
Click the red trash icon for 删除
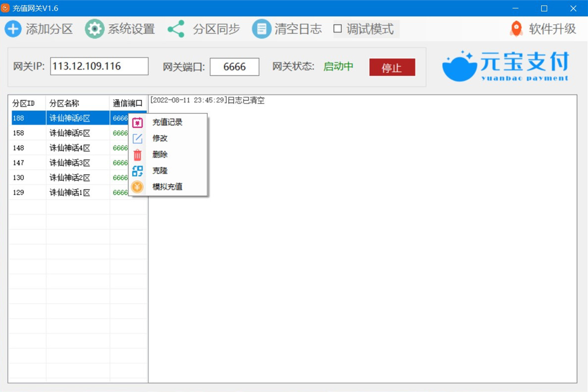coord(138,155)
